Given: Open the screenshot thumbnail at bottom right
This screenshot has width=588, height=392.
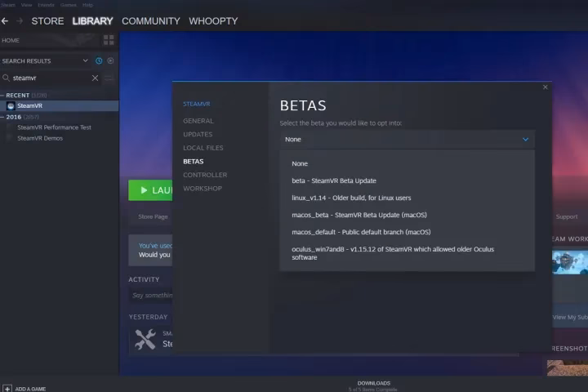Looking at the screenshot, I should 568,367.
